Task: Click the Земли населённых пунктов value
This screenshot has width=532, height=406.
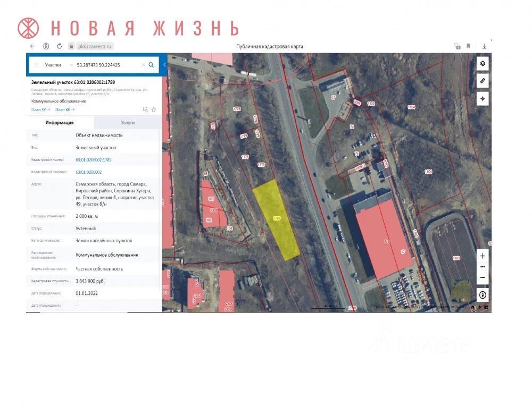Action: click(104, 241)
